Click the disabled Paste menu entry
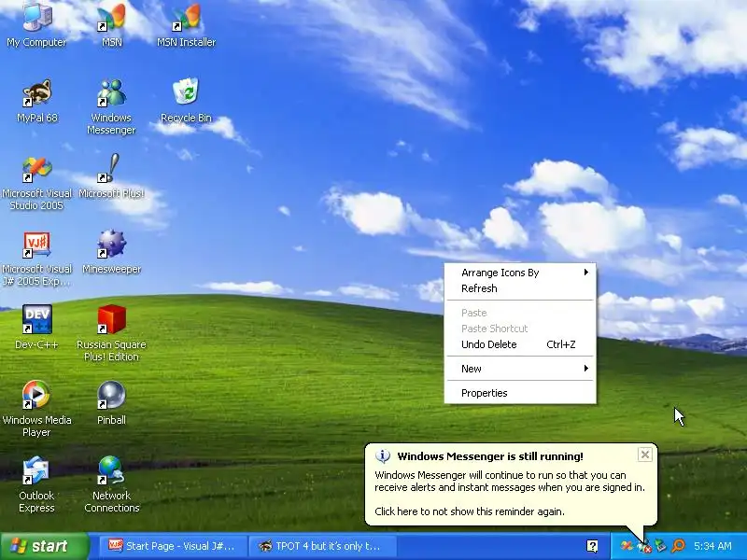Image resolution: width=747 pixels, height=560 pixels. (520, 313)
